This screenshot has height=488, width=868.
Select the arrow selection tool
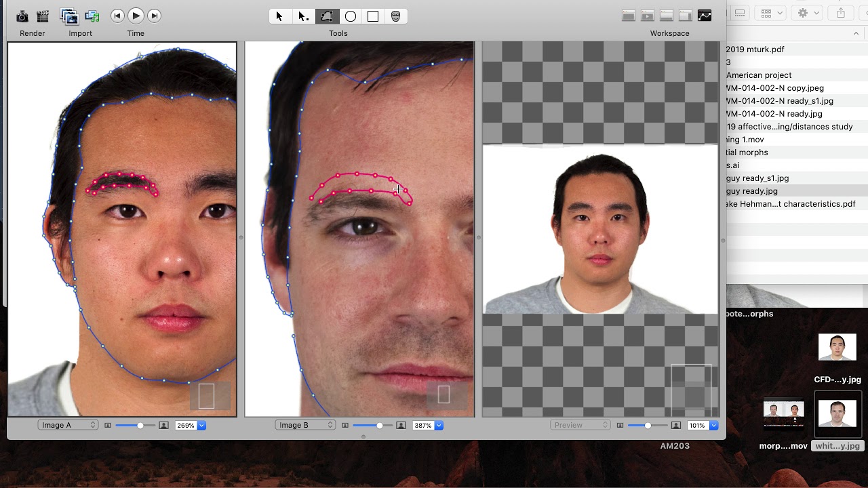(x=279, y=16)
